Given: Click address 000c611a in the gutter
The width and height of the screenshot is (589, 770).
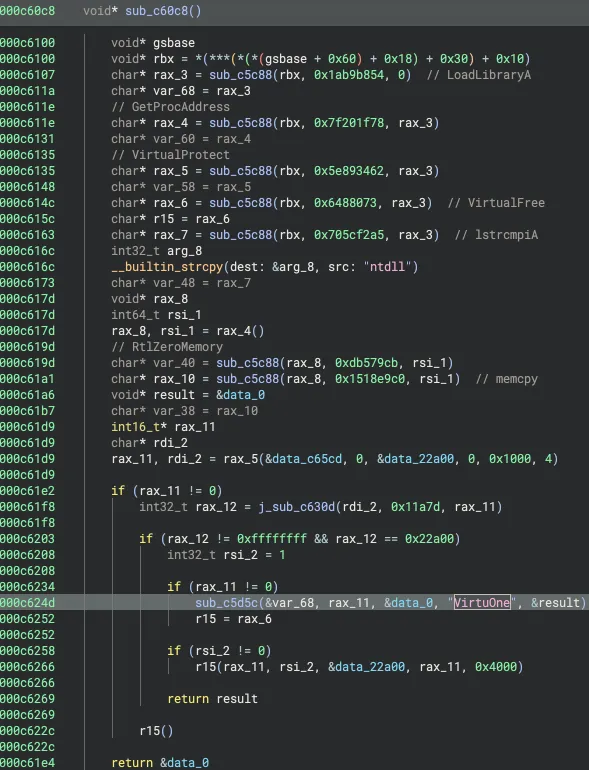Looking at the screenshot, I should 28,91.
